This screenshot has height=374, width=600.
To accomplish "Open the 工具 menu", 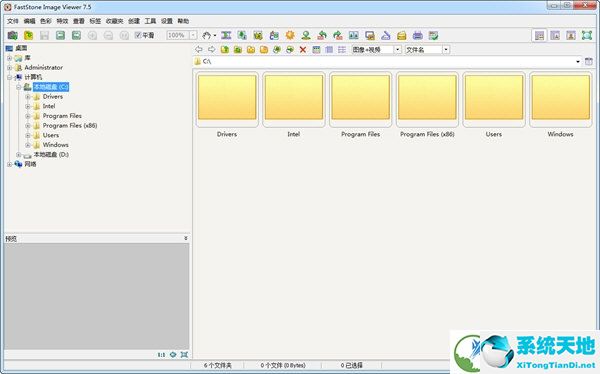I will [x=150, y=21].
